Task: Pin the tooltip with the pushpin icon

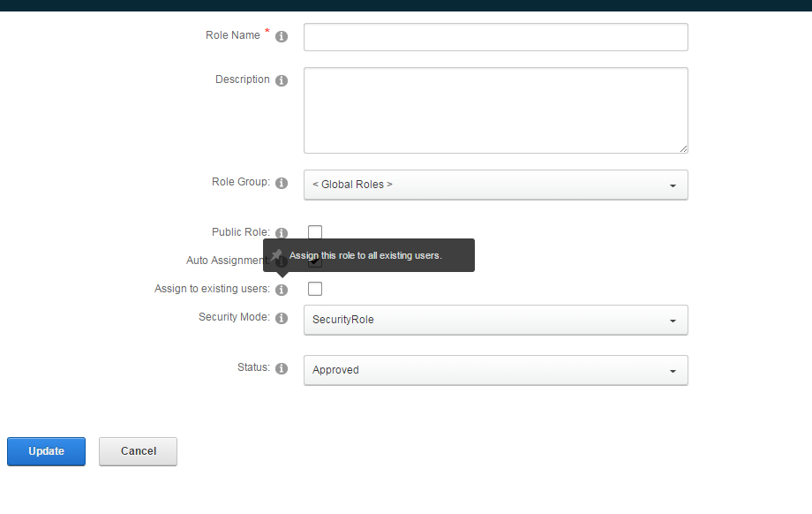Action: pyautogui.click(x=276, y=255)
